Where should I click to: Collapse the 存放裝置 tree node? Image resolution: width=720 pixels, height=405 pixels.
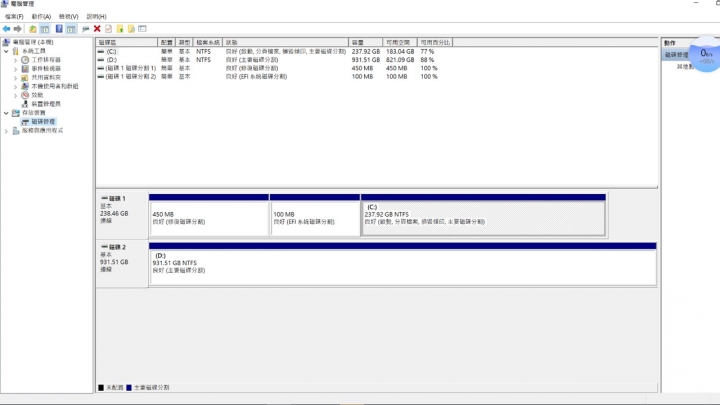point(6,112)
